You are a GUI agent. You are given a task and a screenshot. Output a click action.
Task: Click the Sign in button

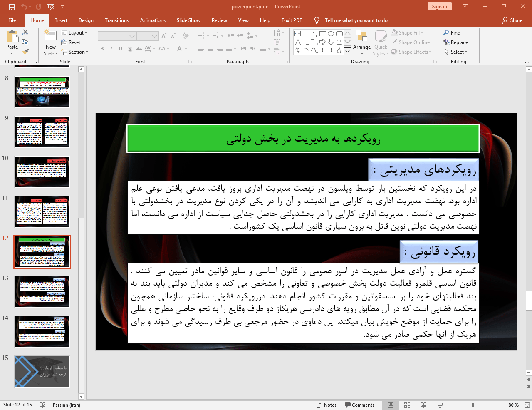pos(439,7)
